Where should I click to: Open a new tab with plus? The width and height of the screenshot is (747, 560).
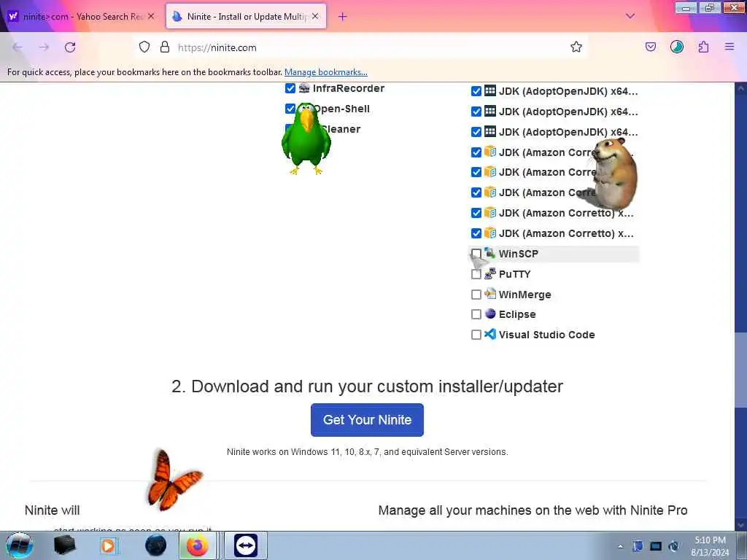click(342, 17)
